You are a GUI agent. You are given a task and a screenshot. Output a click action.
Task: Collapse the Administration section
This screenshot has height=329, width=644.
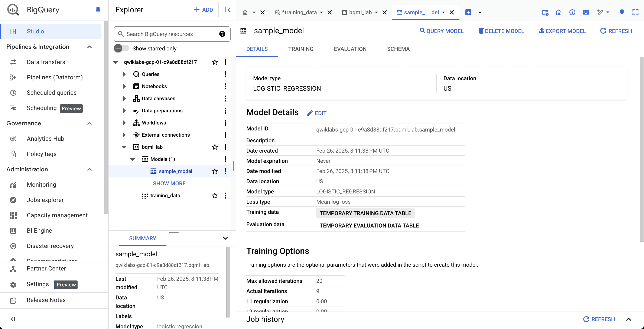[90, 169]
